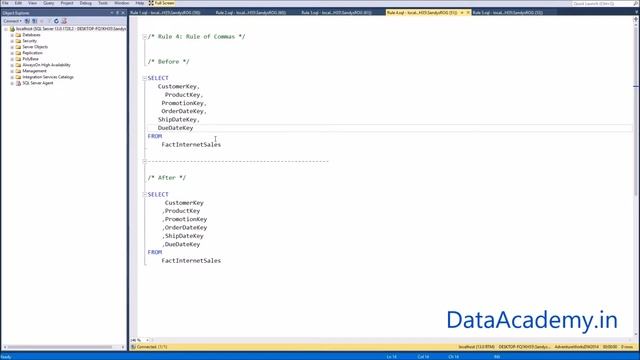The width and height of the screenshot is (640, 360).
Task: Click the Filter funnel icon in Object Explorer
Action: click(x=49, y=21)
